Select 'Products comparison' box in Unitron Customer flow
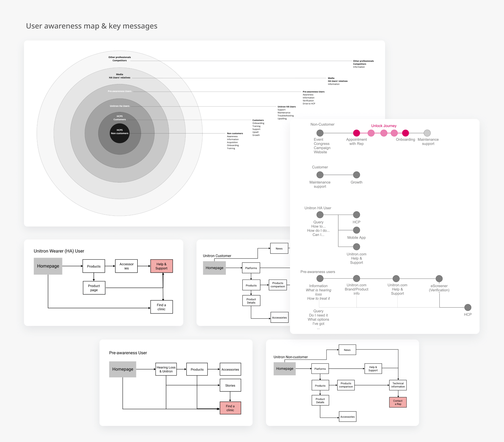 [278, 285]
